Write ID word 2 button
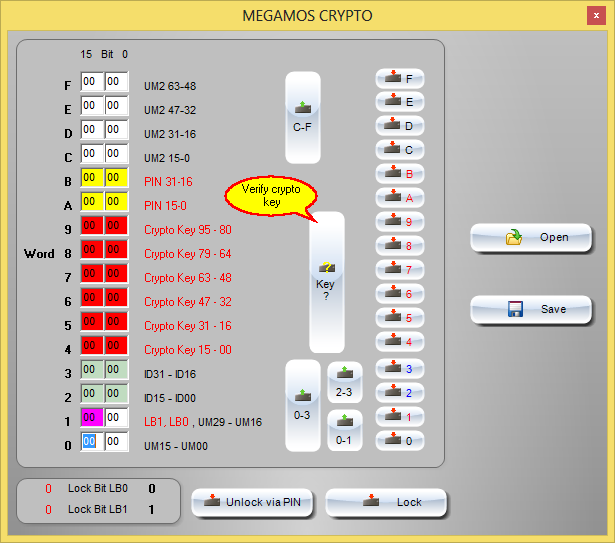This screenshot has height=543, width=615. (400, 392)
